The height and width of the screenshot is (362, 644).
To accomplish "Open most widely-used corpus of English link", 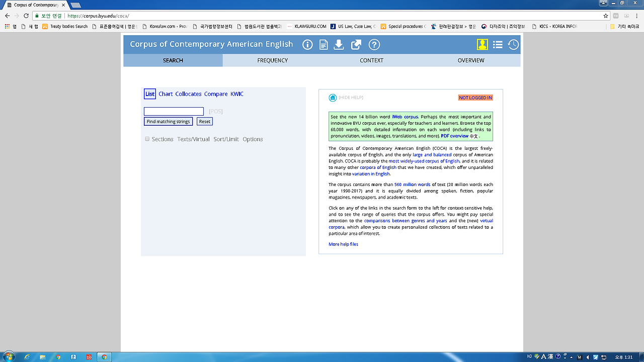I will coord(424,161).
